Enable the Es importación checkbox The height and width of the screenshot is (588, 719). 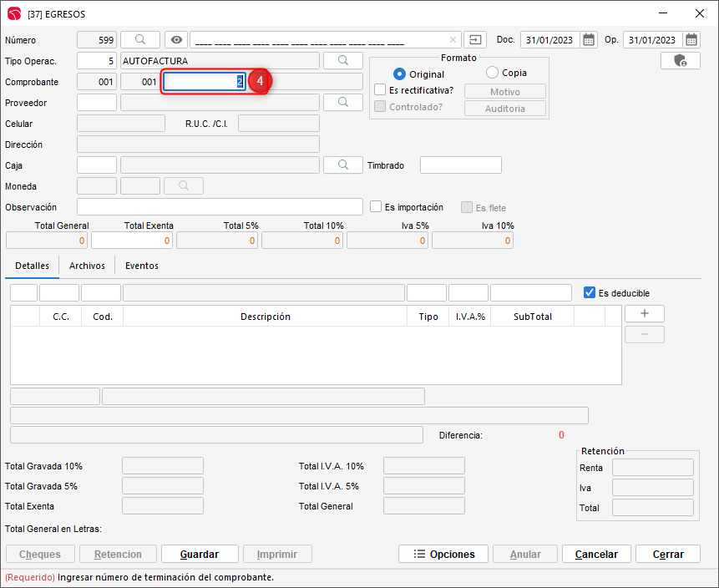376,206
